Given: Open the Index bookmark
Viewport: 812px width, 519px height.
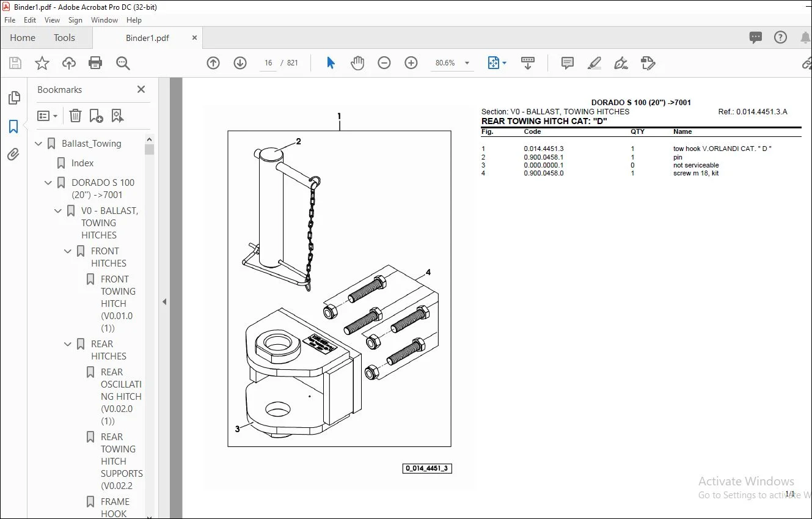Looking at the screenshot, I should [x=82, y=163].
